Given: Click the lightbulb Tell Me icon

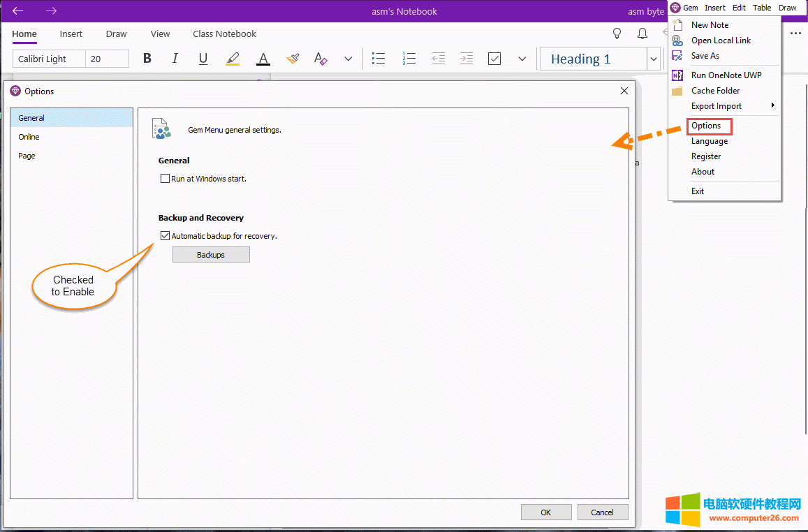Looking at the screenshot, I should pos(617,34).
